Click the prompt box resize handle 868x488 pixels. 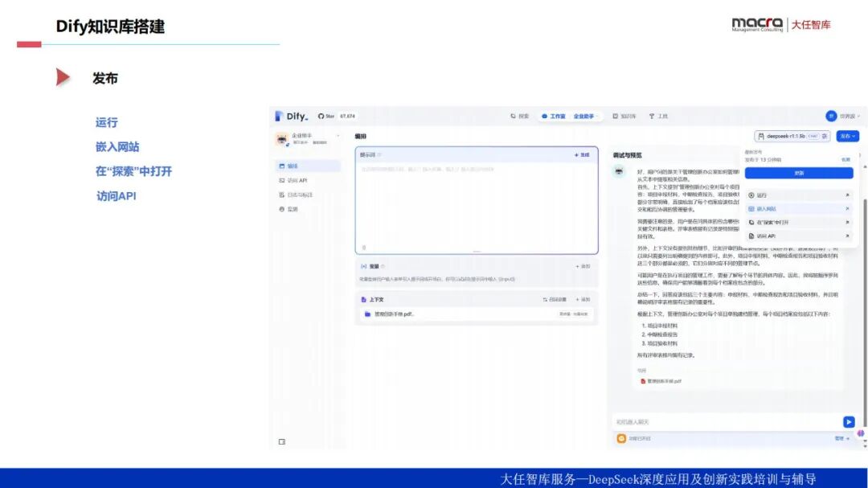[476, 252]
